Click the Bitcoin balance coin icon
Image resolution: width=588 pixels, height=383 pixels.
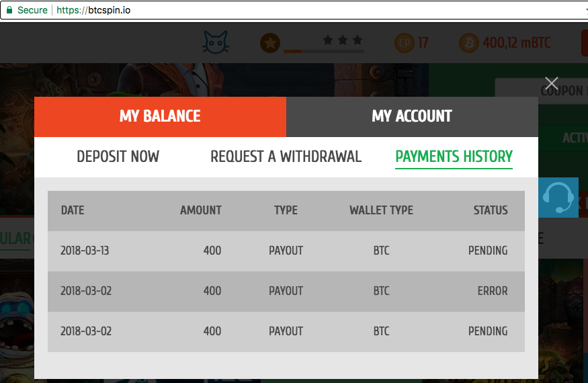[x=469, y=43]
